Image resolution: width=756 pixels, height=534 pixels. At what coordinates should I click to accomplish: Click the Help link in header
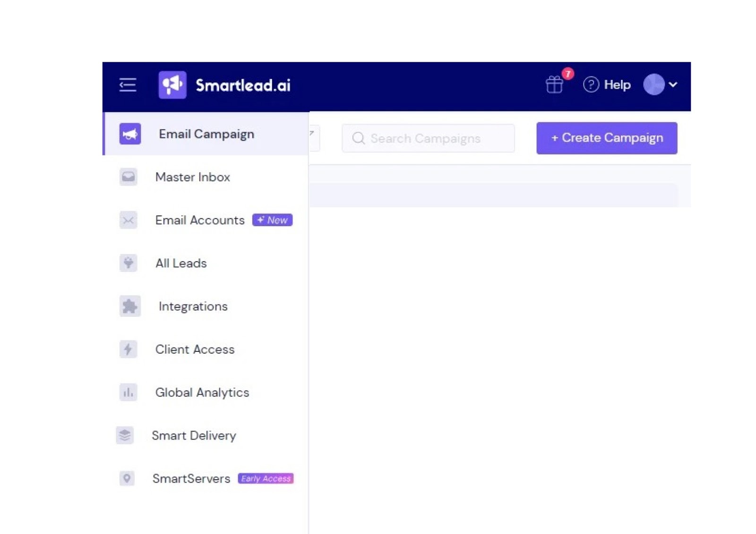coord(617,85)
